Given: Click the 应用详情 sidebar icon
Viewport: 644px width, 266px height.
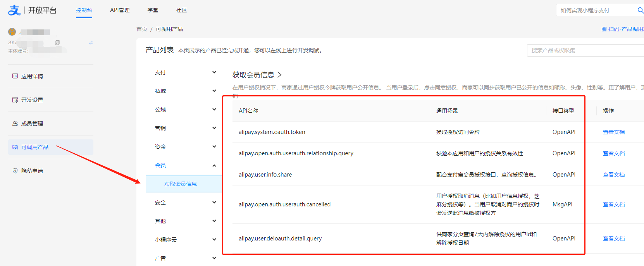Looking at the screenshot, I should point(15,76).
